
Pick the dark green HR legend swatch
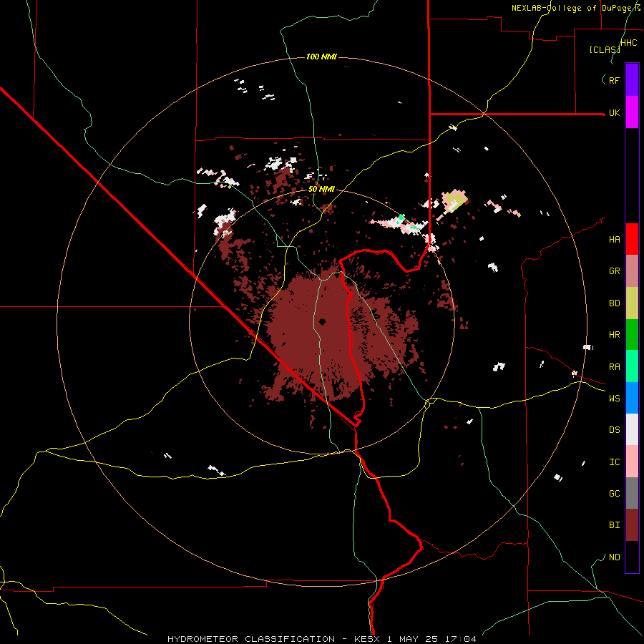[x=632, y=335]
